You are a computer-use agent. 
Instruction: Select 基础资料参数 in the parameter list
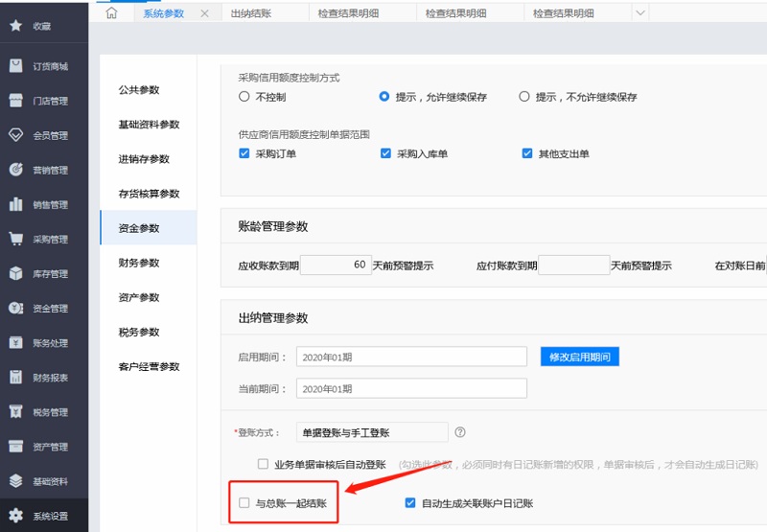[x=149, y=125]
